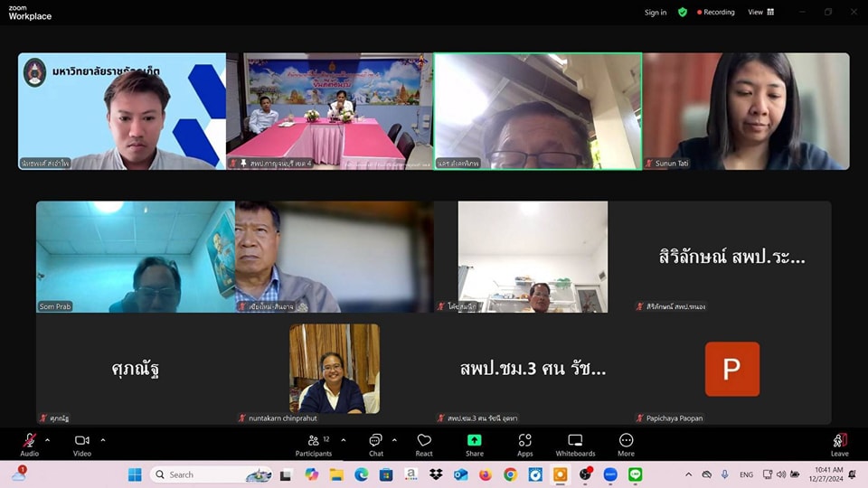Expand the video options caret
Viewport: 868px width, 488px height.
(103, 440)
